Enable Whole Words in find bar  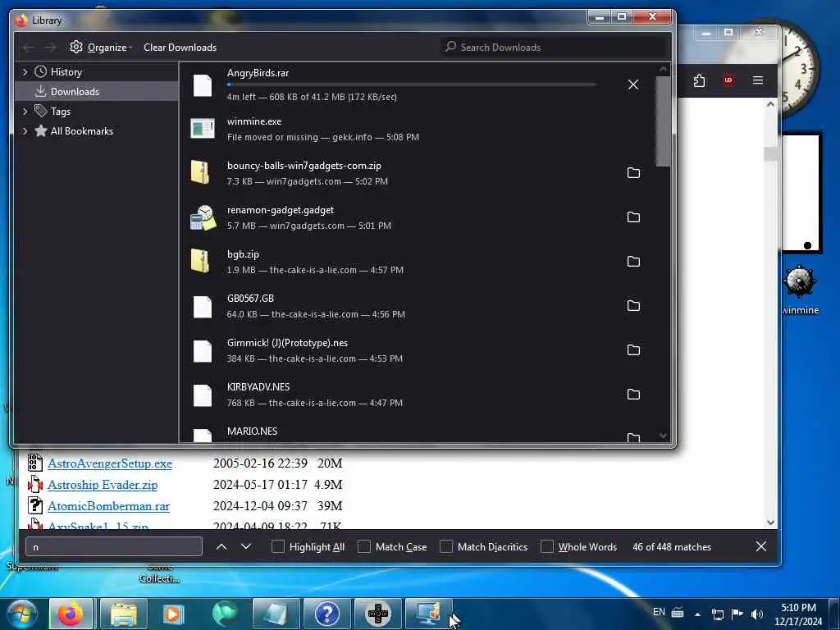tap(547, 546)
